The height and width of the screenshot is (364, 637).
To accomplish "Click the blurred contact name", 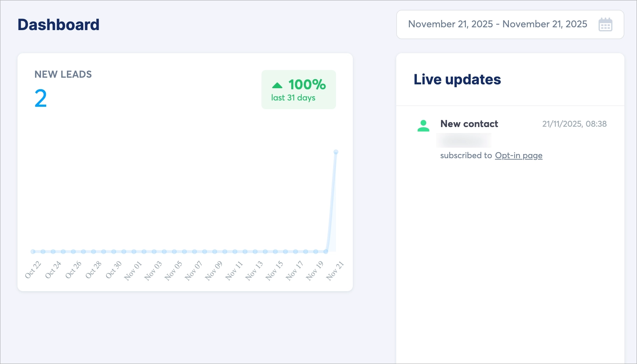I will (x=464, y=140).
